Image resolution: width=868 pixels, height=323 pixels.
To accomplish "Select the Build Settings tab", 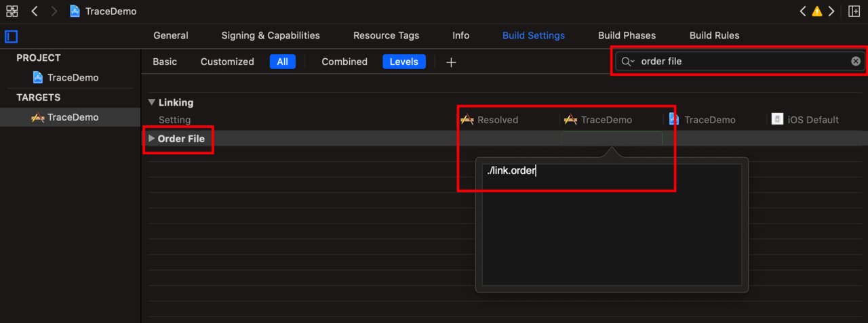I will (x=534, y=35).
